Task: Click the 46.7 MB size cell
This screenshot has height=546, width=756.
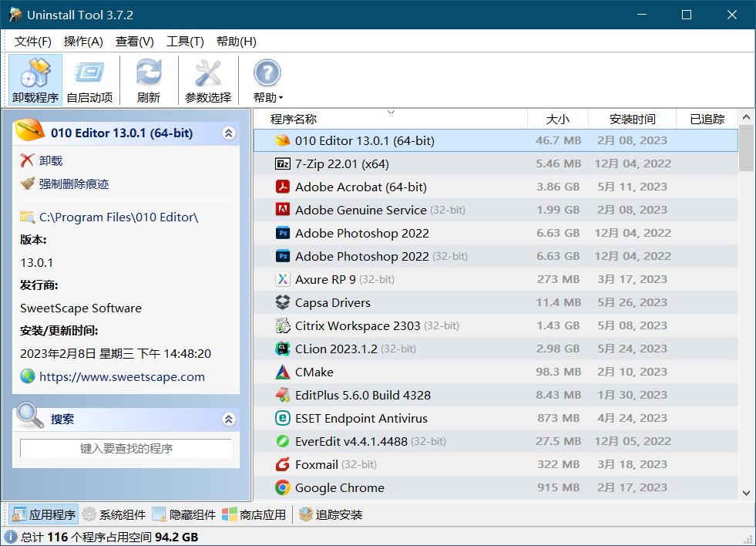Action: pos(558,140)
